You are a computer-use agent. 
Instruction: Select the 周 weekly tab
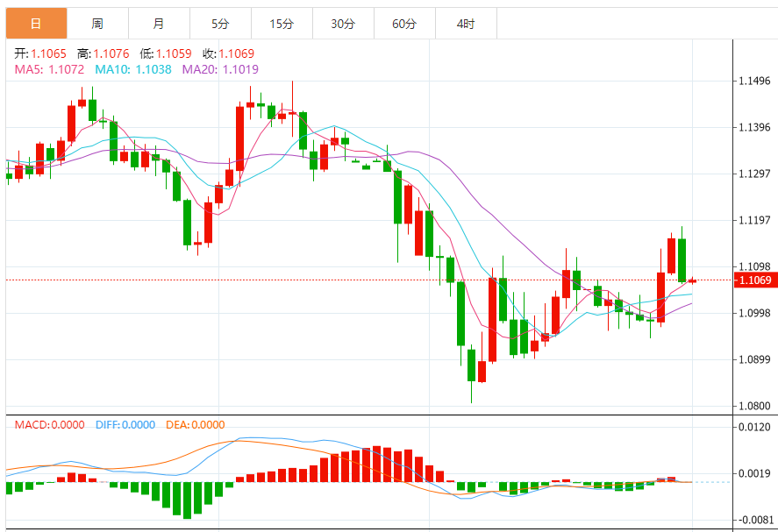[x=96, y=24]
